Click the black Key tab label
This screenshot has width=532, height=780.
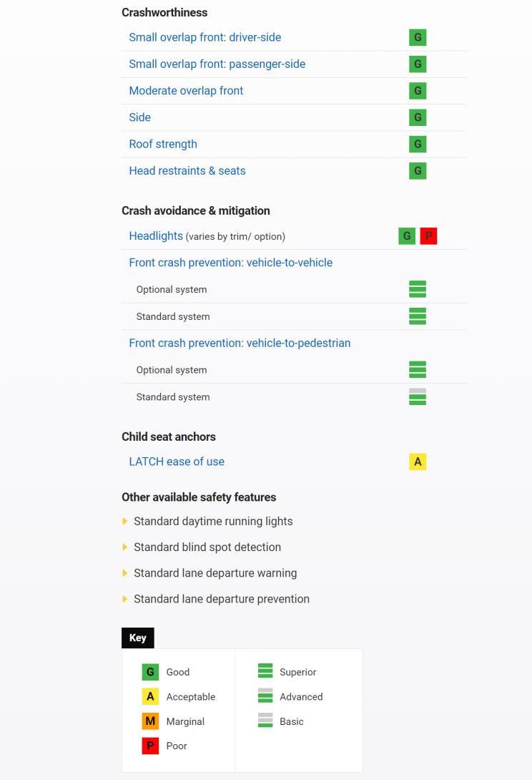[x=138, y=638]
